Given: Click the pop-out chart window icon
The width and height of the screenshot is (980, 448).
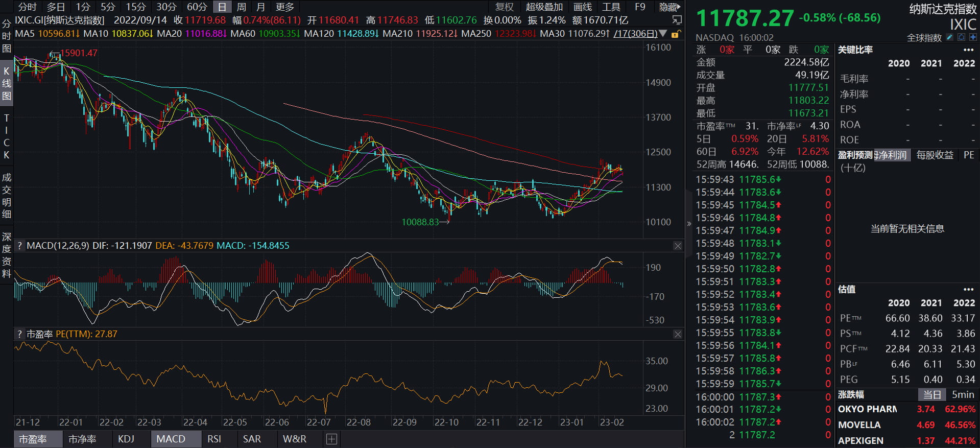Looking at the screenshot, I should point(677,20).
